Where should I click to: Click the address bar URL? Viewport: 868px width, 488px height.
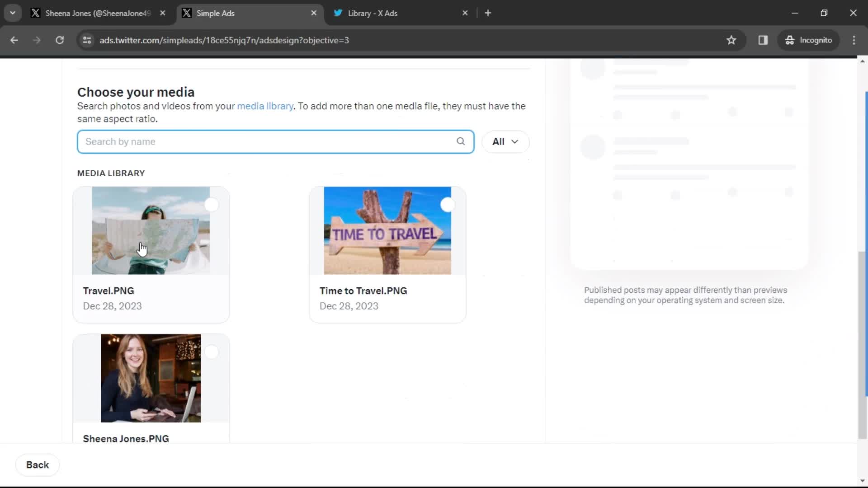(x=224, y=40)
